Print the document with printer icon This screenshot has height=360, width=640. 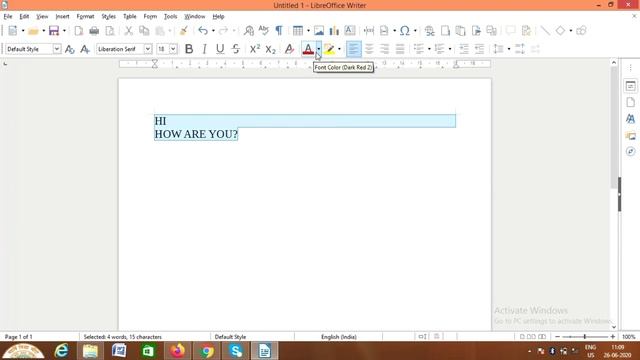click(x=94, y=31)
